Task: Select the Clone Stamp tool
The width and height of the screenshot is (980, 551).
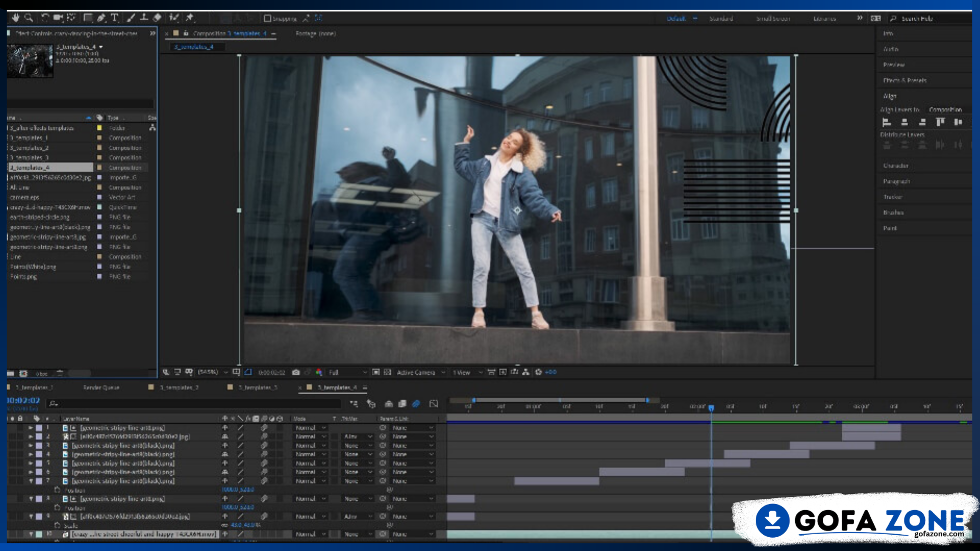Action: (x=144, y=18)
